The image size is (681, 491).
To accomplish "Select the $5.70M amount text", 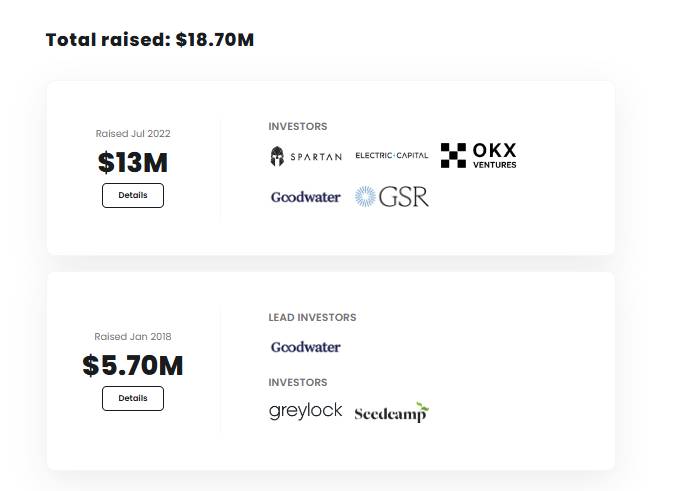I will tap(133, 365).
